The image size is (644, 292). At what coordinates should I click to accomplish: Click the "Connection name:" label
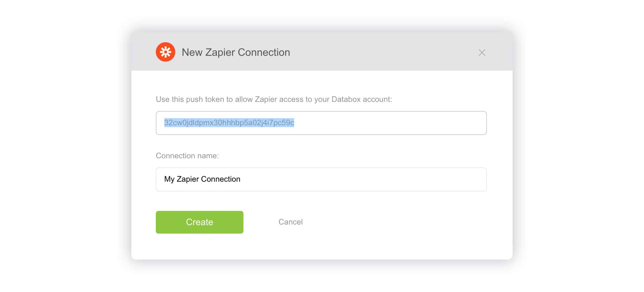coord(187,156)
